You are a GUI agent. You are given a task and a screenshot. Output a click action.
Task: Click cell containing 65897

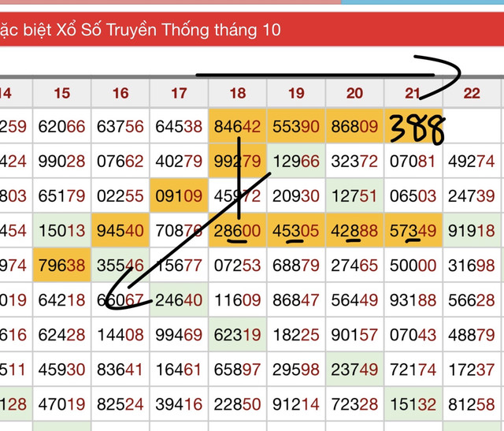click(238, 370)
